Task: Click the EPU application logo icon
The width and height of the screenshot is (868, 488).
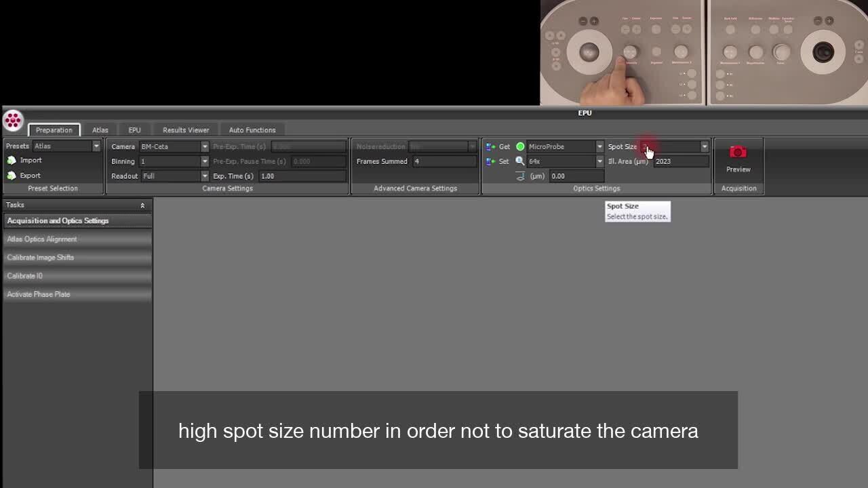Action: 13,121
